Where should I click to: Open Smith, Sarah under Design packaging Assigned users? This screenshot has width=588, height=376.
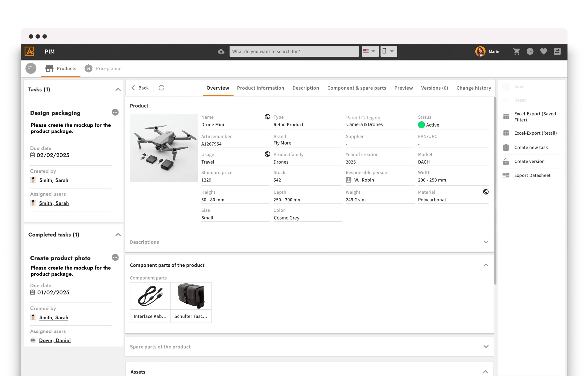[x=54, y=203]
